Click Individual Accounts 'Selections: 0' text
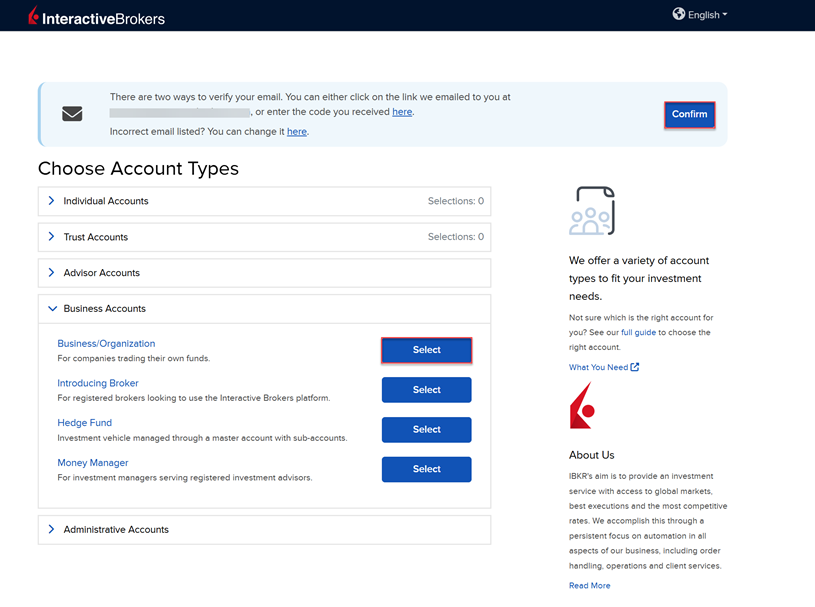This screenshot has height=607, width=815. click(x=455, y=201)
